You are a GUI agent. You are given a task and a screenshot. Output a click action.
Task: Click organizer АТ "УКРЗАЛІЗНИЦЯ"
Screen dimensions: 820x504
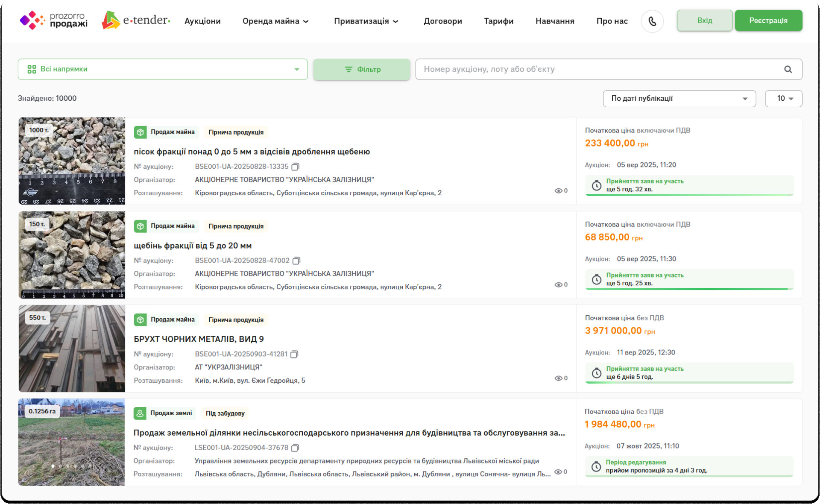(x=228, y=367)
